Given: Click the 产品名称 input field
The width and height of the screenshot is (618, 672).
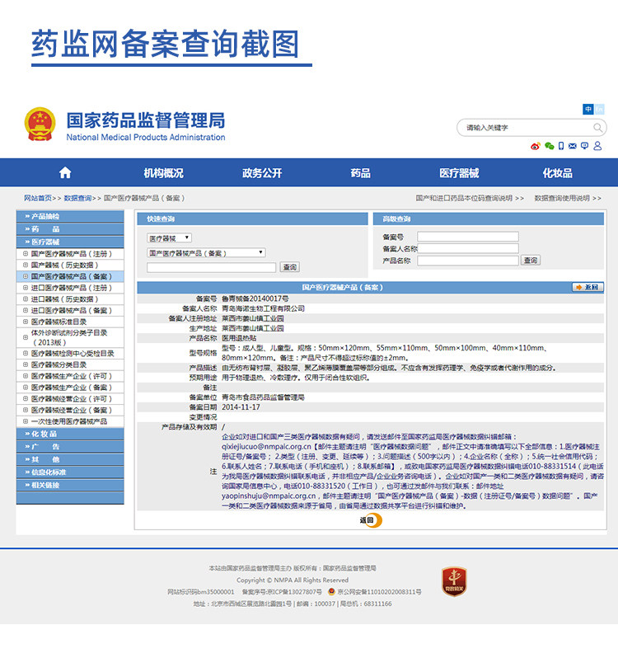Looking at the screenshot, I should [x=468, y=261].
